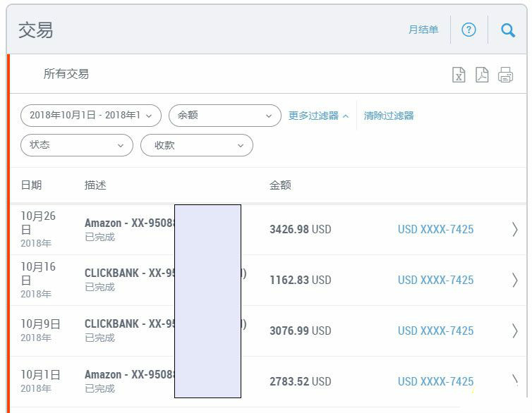Screen dimensions: 532x413
Task: Open the date range dropdown
Action: click(x=91, y=116)
